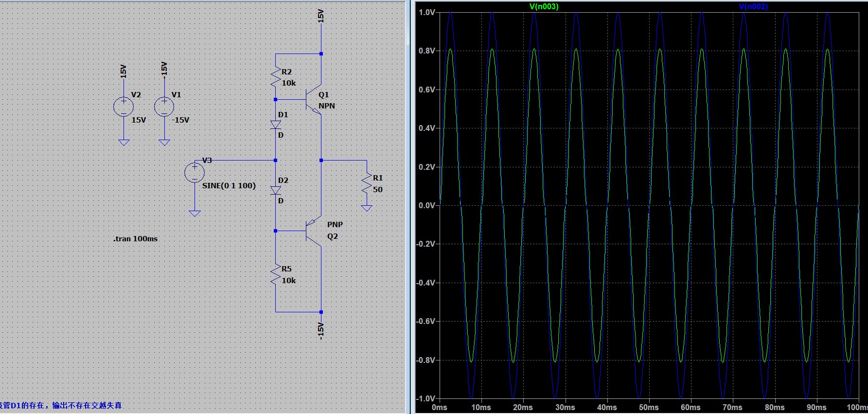Click the R2 reference designator label

tap(286, 72)
